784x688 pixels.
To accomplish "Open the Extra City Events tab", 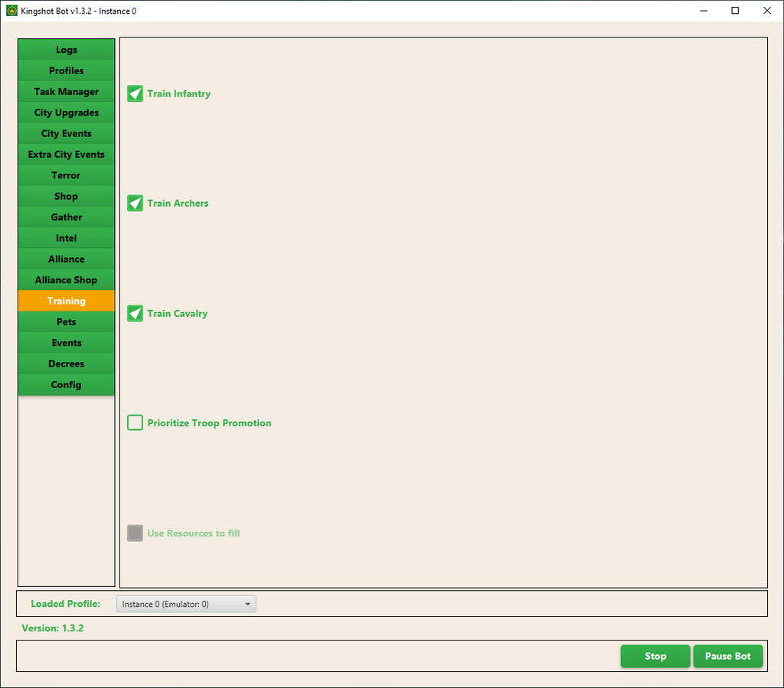I will 67,155.
